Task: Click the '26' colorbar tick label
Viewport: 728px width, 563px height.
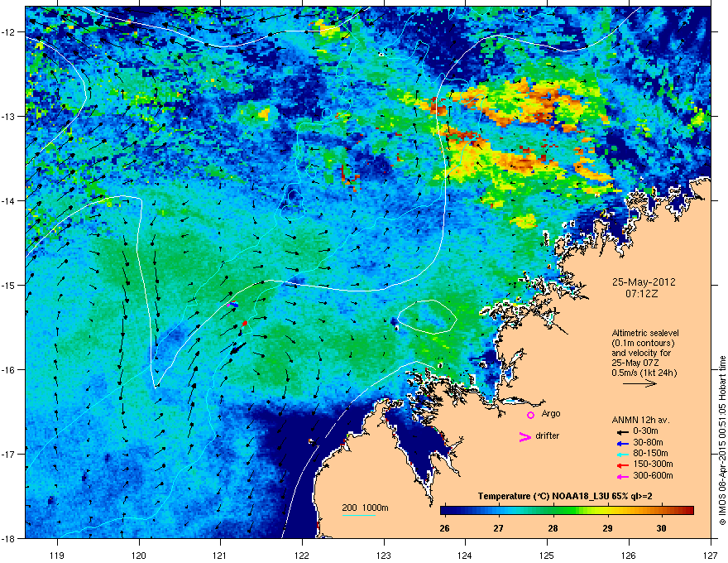Action: pos(445,528)
